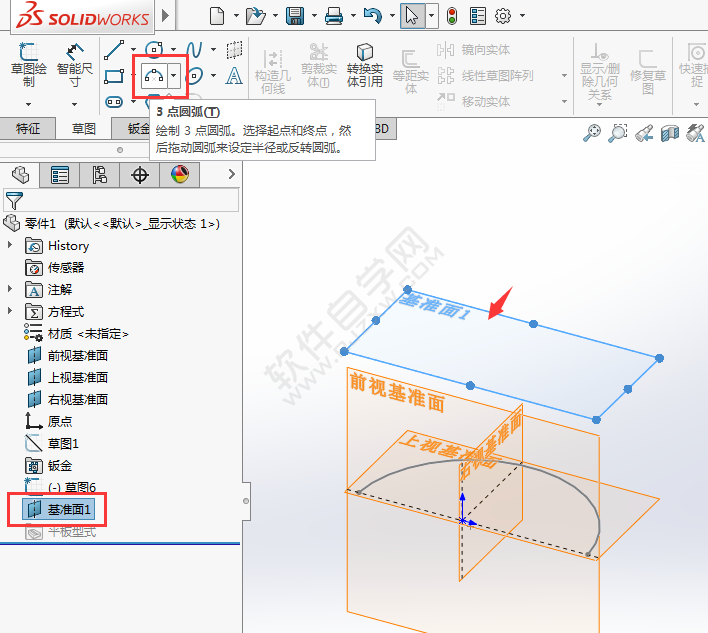Screen dimensions: 708x633
Task: Activate the Select cursor tool
Action: coord(412,16)
